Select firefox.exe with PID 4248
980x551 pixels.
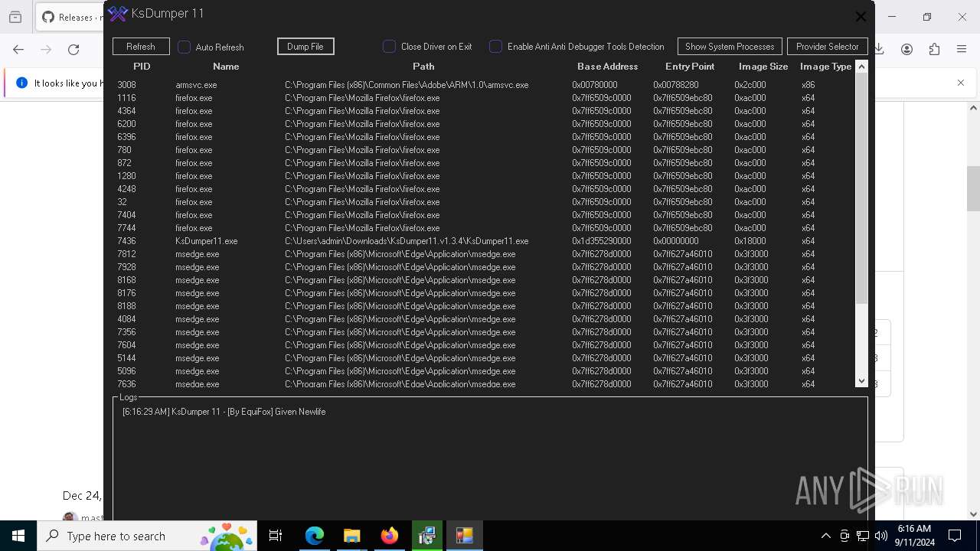point(482,189)
